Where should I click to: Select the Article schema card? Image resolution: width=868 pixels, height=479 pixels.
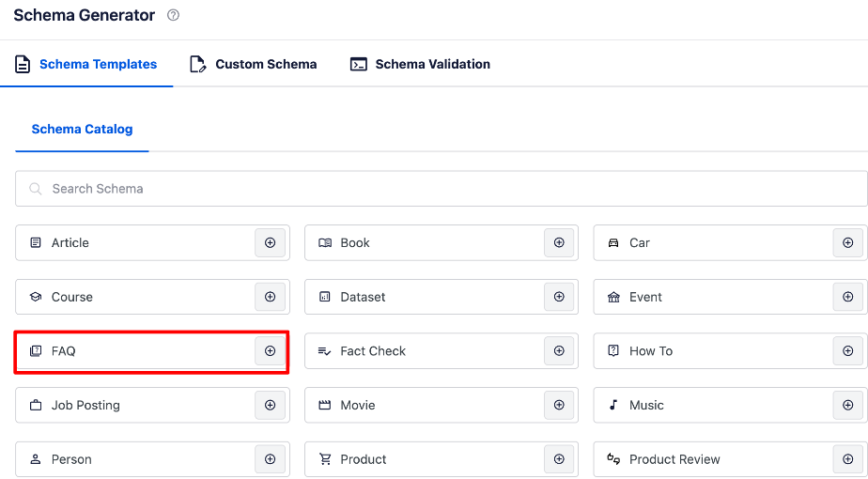152,242
